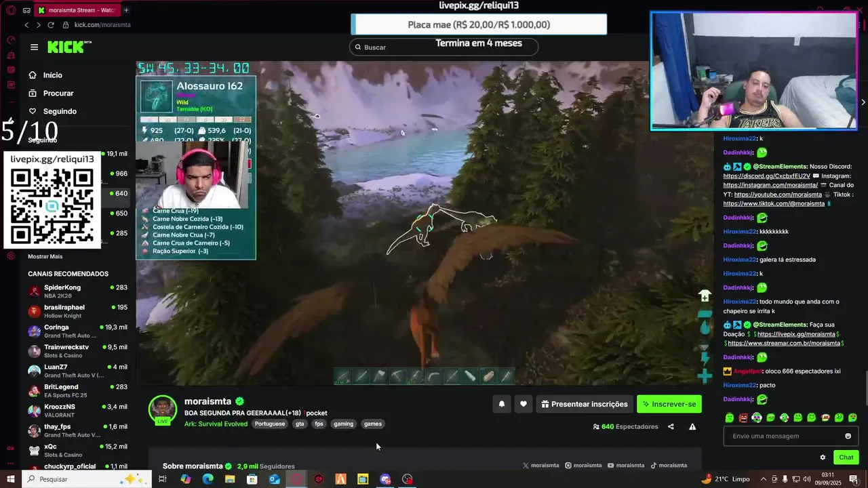The image size is (868, 488).
Task: Focus the Buscar search field
Action: tap(443, 47)
